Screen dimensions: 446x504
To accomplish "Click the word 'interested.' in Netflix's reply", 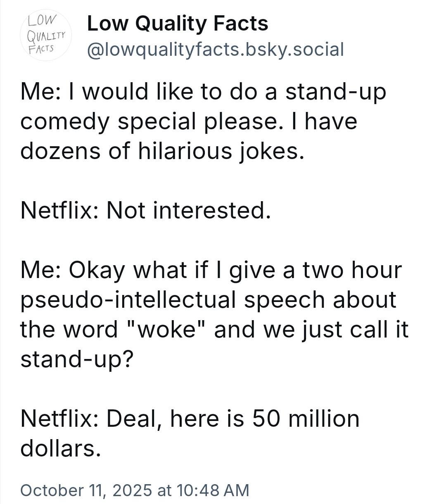I will coord(212,211).
